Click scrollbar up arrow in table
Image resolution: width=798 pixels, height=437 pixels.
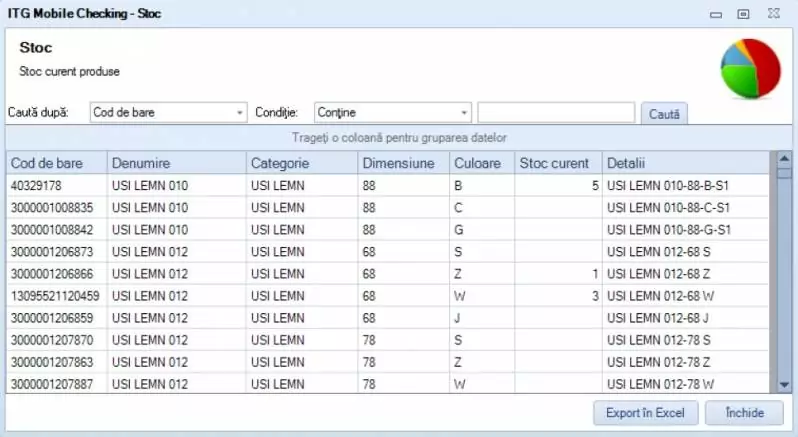[x=784, y=159]
